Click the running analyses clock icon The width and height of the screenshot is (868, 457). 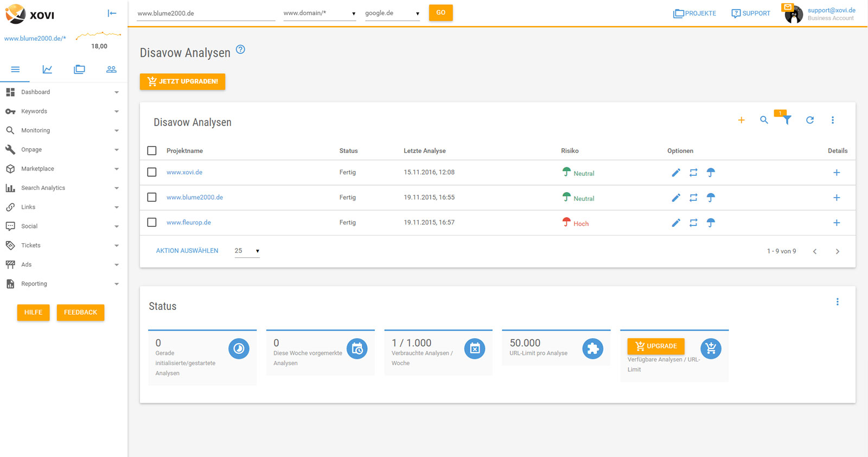239,348
